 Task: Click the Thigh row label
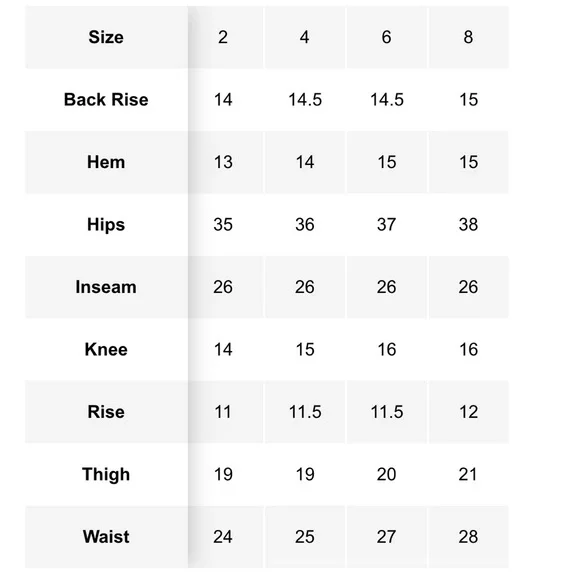106,474
